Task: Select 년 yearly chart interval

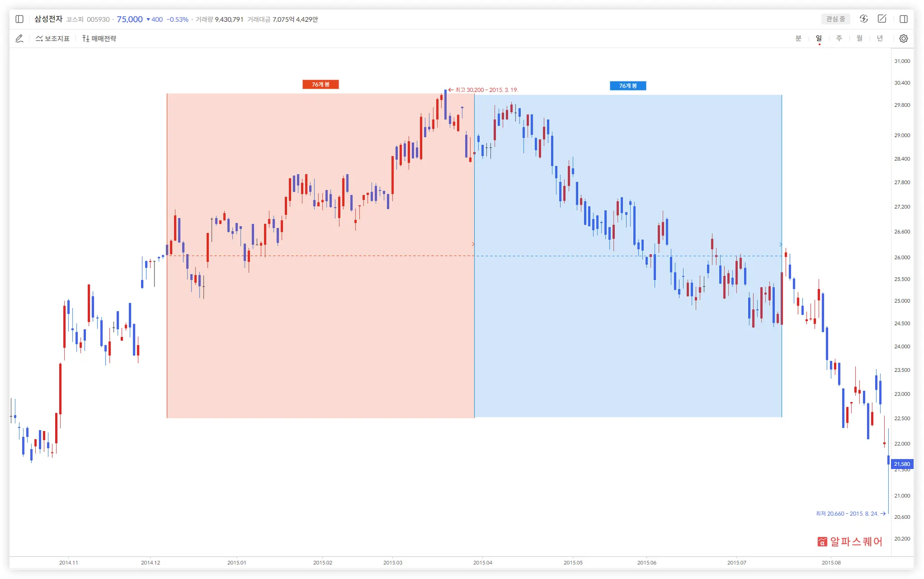Action: pyautogui.click(x=880, y=38)
